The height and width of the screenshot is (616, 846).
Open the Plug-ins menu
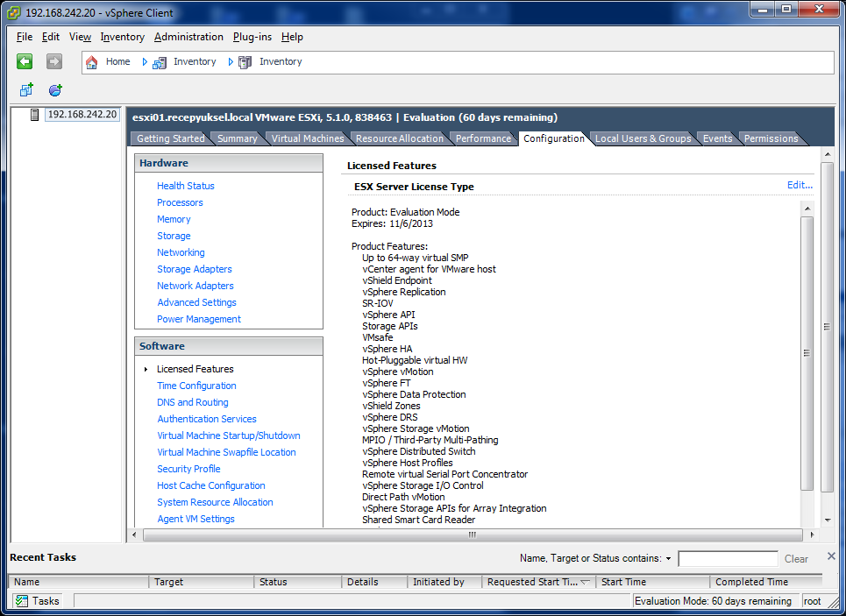coord(252,37)
